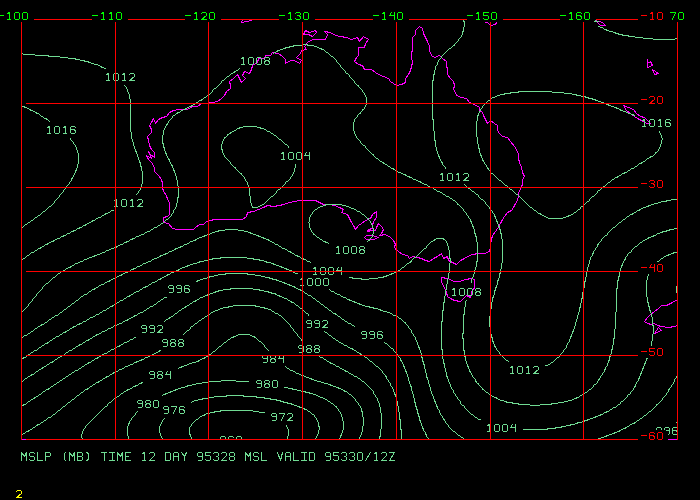Click the yellow number 2 below caption
This screenshot has height=500, width=700.
pyautogui.click(x=19, y=493)
